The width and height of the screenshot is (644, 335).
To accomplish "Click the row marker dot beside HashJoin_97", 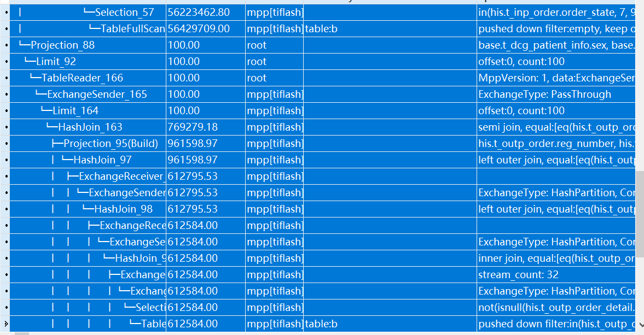I will (x=5, y=160).
